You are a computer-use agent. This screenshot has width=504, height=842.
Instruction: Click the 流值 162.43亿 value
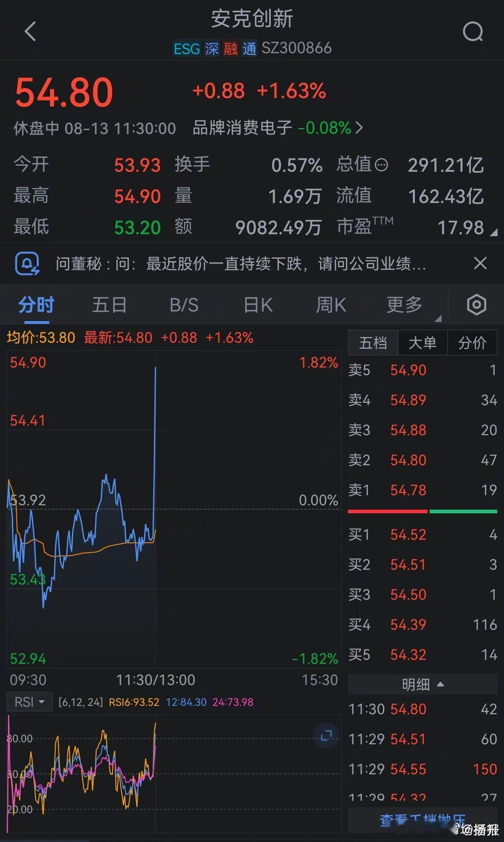446,196
